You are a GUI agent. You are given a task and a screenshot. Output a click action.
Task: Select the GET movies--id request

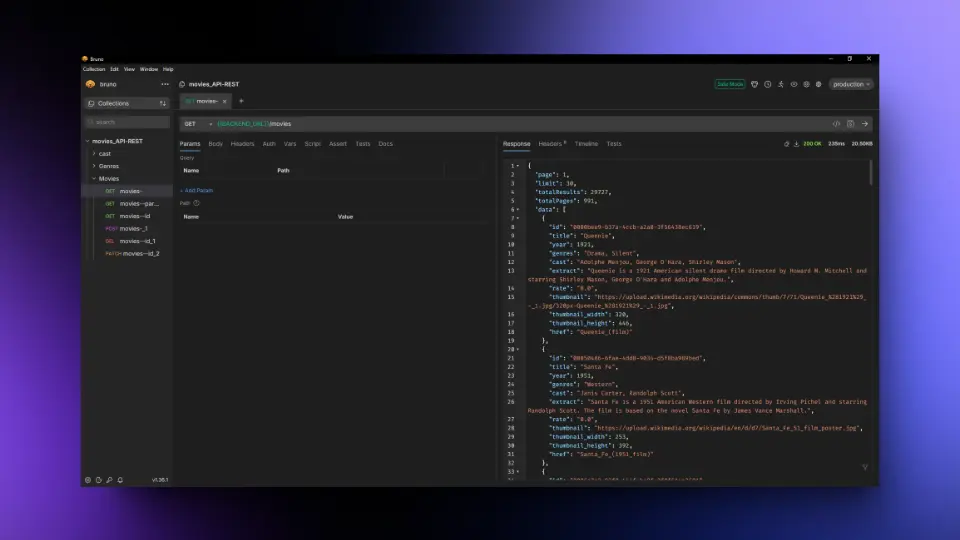pos(127,216)
